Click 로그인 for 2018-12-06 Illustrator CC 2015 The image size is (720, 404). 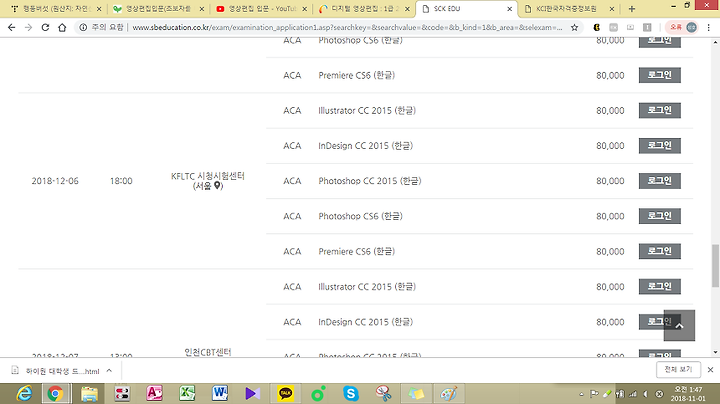pyautogui.click(x=660, y=110)
